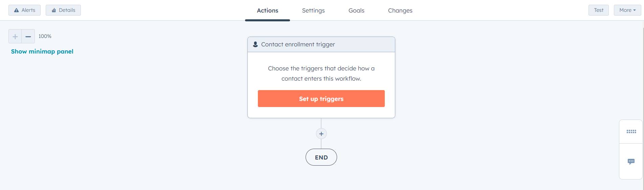Zoom out with the minus button
The image size is (644, 190).
pos(28,36)
